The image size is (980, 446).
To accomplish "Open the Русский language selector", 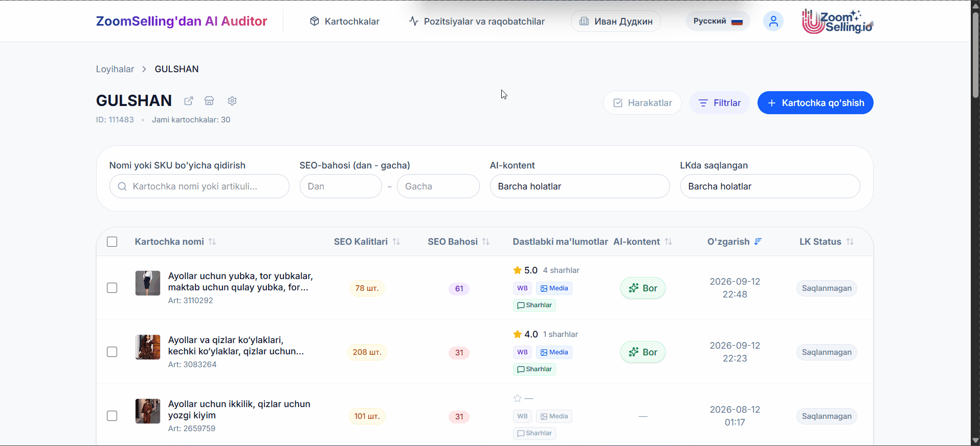I will 718,21.
